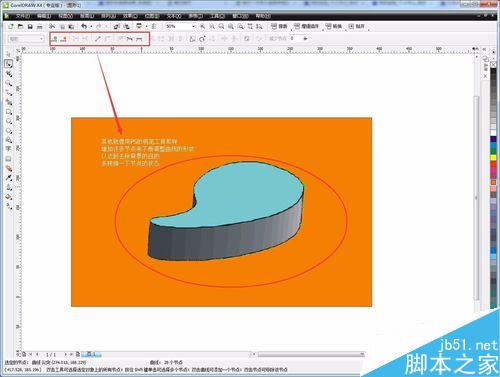Select the Ellipse tool
Viewport: 500px width, 377px height.
pyautogui.click(x=9, y=121)
